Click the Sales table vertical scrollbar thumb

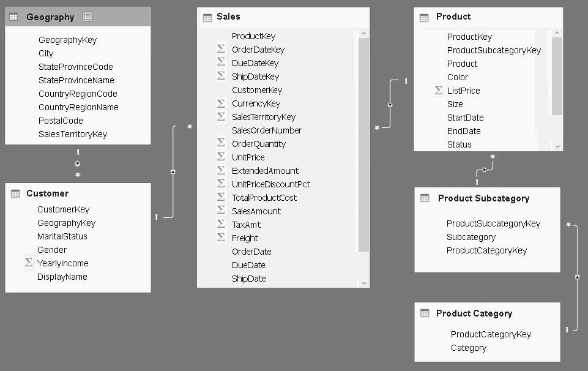click(363, 144)
